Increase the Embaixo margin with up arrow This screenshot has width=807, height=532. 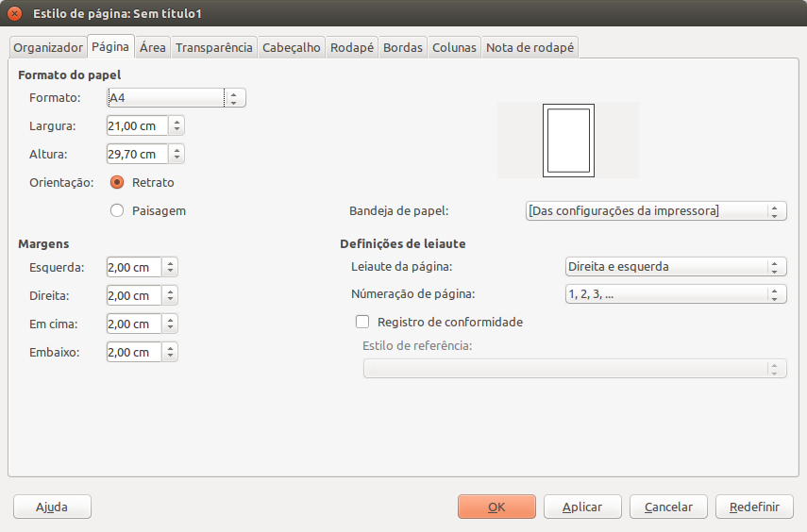point(170,348)
